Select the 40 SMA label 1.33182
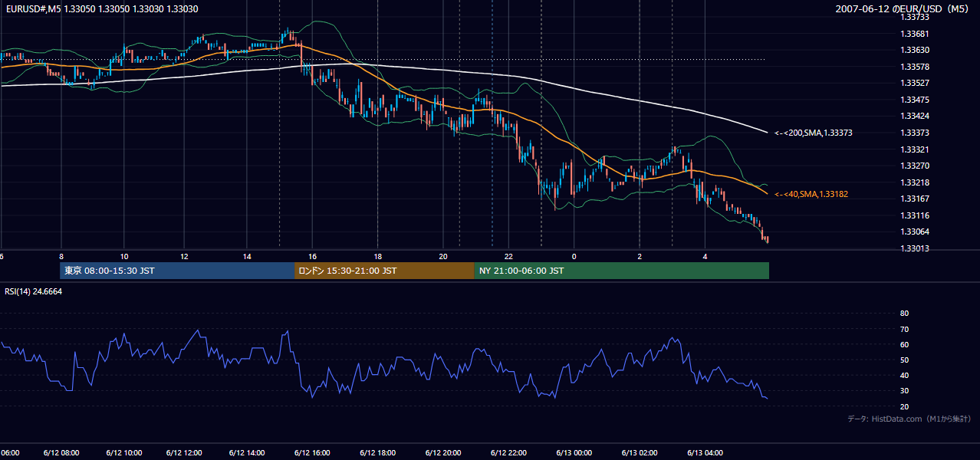Image resolution: width=980 pixels, height=460 pixels. click(811, 195)
